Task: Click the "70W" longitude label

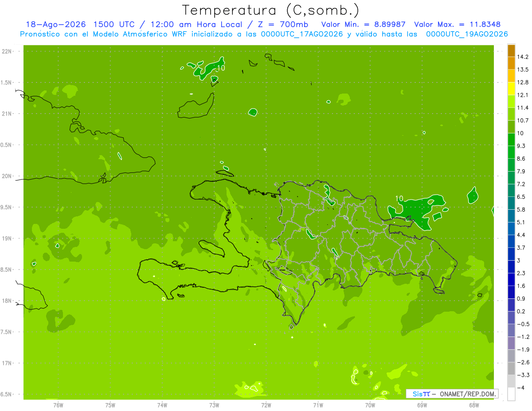Action: point(370,406)
